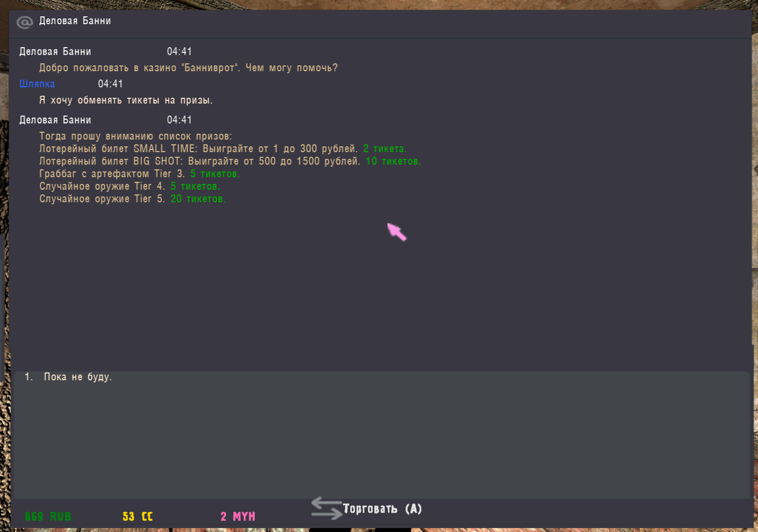Click the green "10 тикетов" price
The height and width of the screenshot is (532, 758).
(393, 161)
